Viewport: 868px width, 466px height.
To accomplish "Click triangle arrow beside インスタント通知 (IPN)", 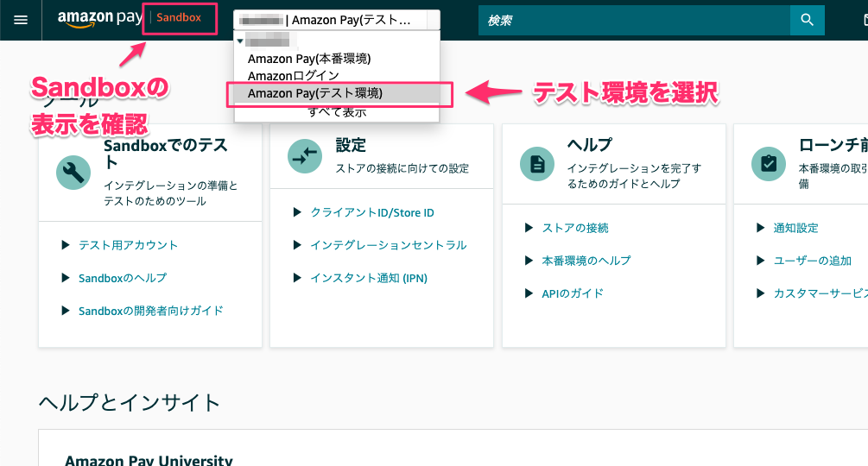I will click(x=297, y=278).
